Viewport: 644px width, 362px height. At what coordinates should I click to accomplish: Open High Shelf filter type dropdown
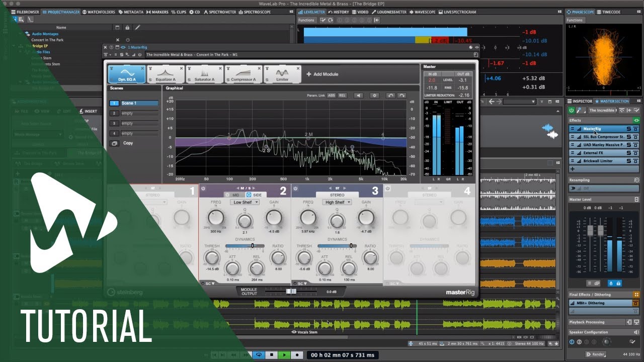click(x=337, y=202)
